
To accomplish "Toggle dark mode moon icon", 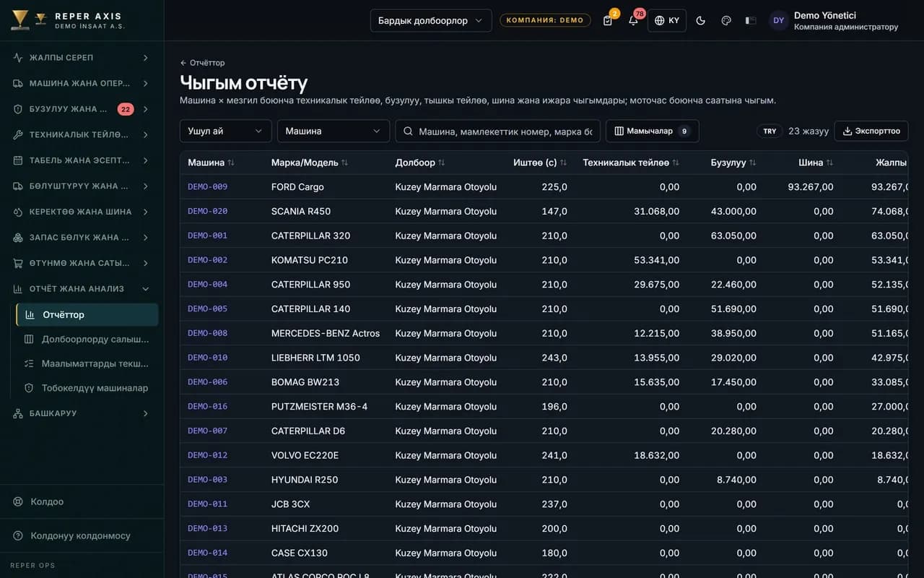I will coord(700,20).
